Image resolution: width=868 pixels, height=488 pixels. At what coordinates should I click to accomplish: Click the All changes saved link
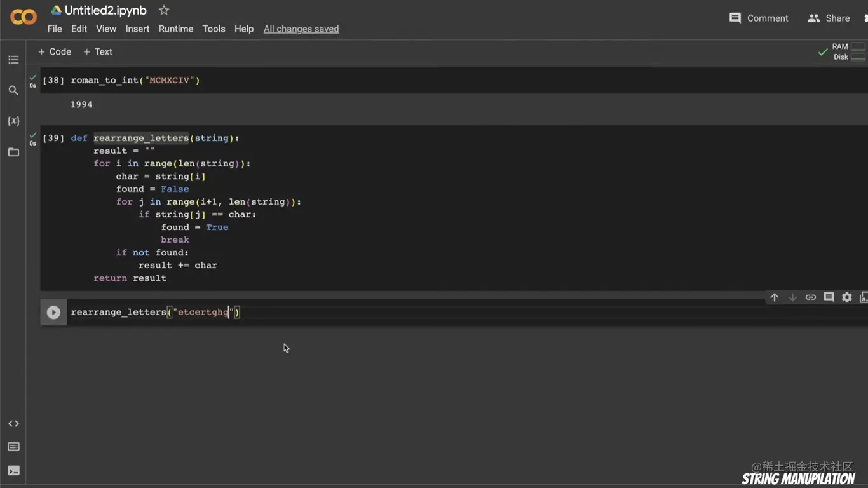pyautogui.click(x=301, y=29)
